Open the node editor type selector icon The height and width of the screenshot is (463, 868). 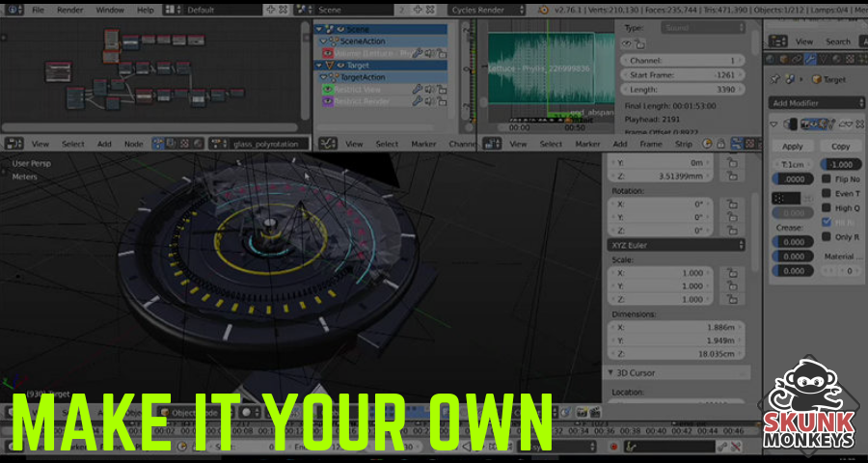pos(14,144)
